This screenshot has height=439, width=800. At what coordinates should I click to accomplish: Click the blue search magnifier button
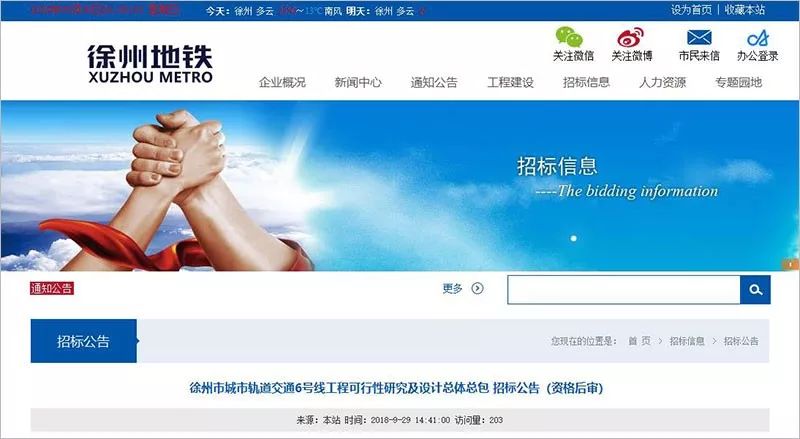click(x=755, y=289)
